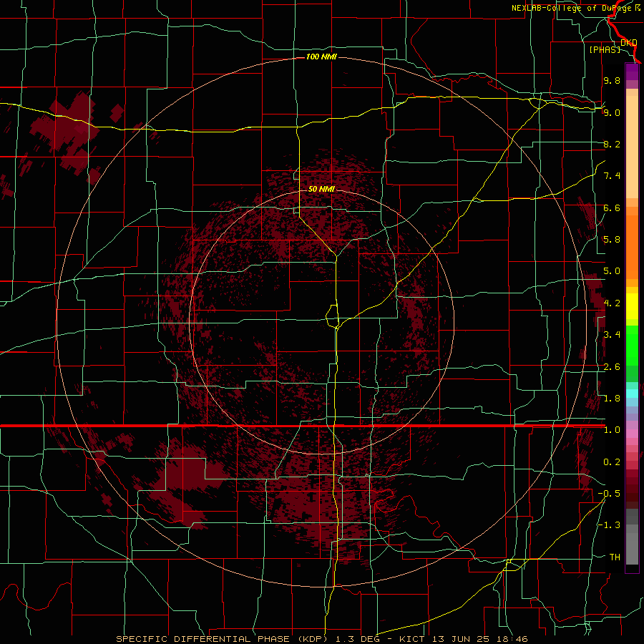Click the 18:46 timestamp in caption
This screenshot has width=644, height=644.
513,639
